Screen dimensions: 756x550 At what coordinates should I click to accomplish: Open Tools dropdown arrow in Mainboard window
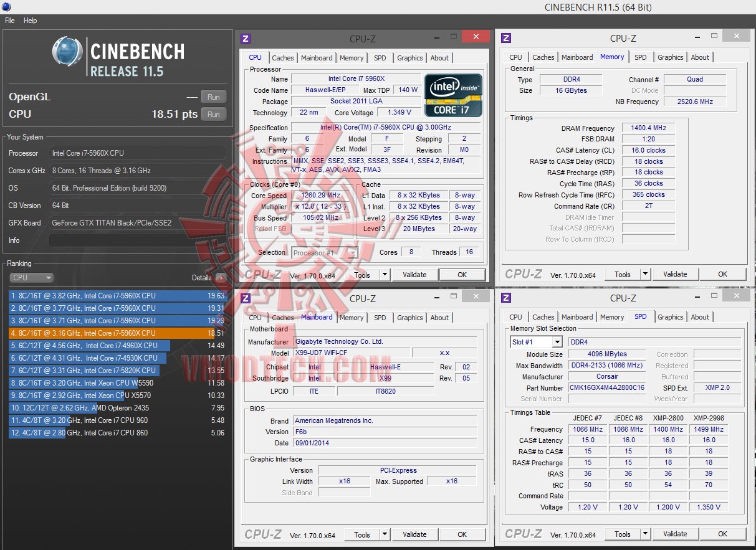coord(385,534)
